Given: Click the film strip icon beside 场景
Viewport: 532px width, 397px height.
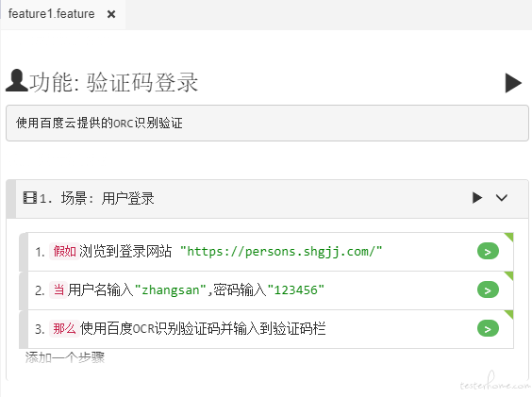Looking at the screenshot, I should (30, 197).
